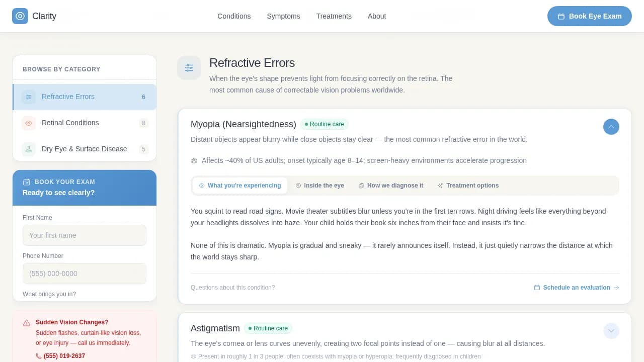Open the Symptoms nav menu
Viewport: 644px width, 362px height.
283,16
